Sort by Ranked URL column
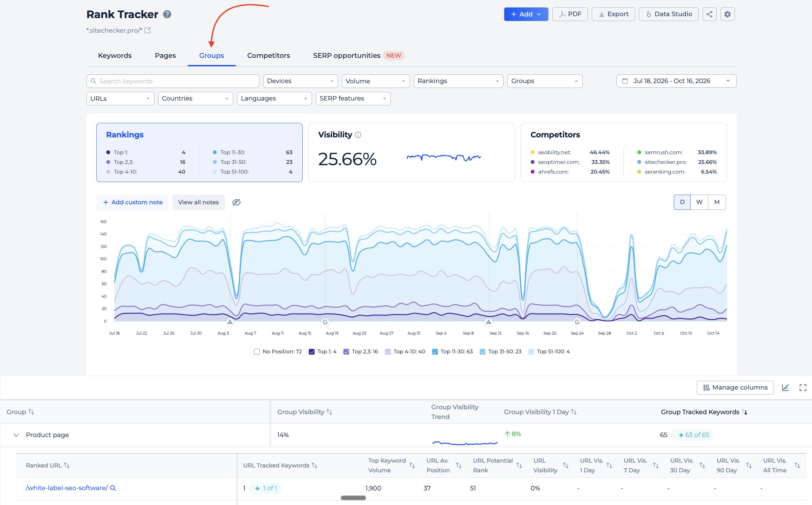This screenshot has width=812, height=505. [67, 465]
